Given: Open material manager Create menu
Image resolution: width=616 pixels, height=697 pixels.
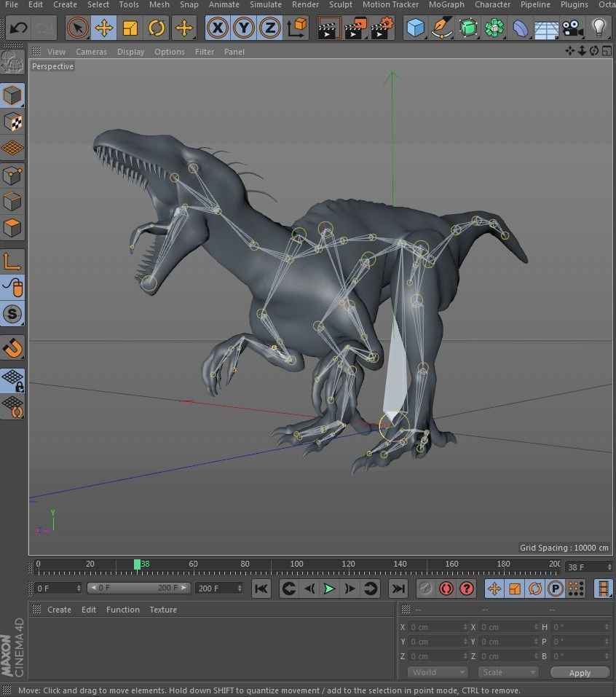Looking at the screenshot, I should (59, 610).
